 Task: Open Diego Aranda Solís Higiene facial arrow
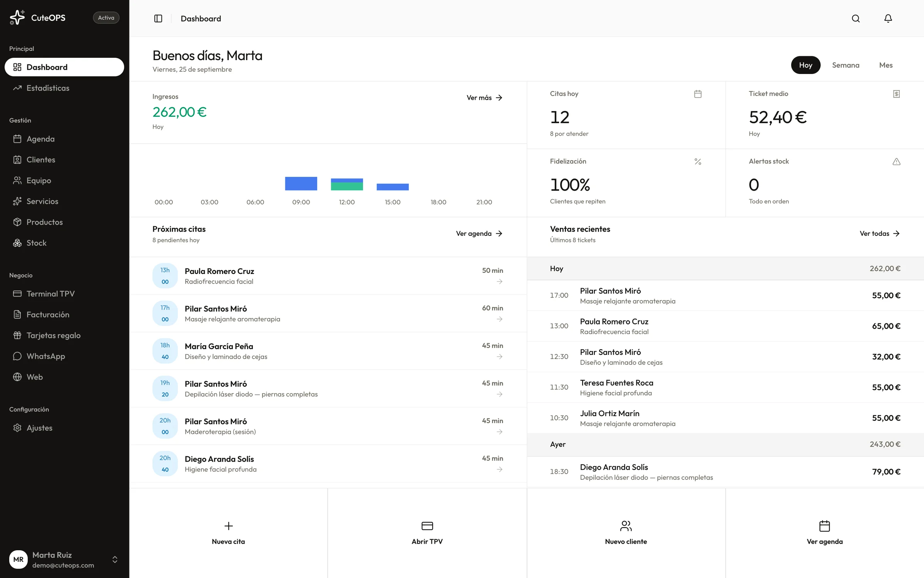click(x=499, y=469)
